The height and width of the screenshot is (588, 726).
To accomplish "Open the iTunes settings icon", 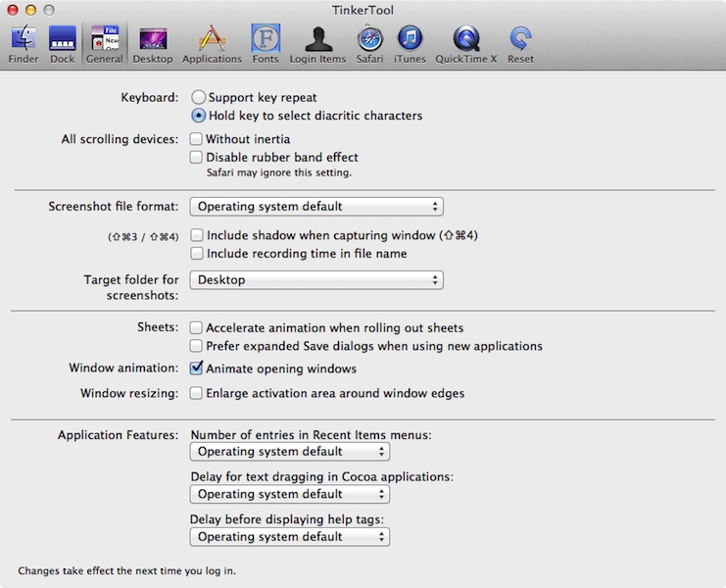I will (410, 39).
